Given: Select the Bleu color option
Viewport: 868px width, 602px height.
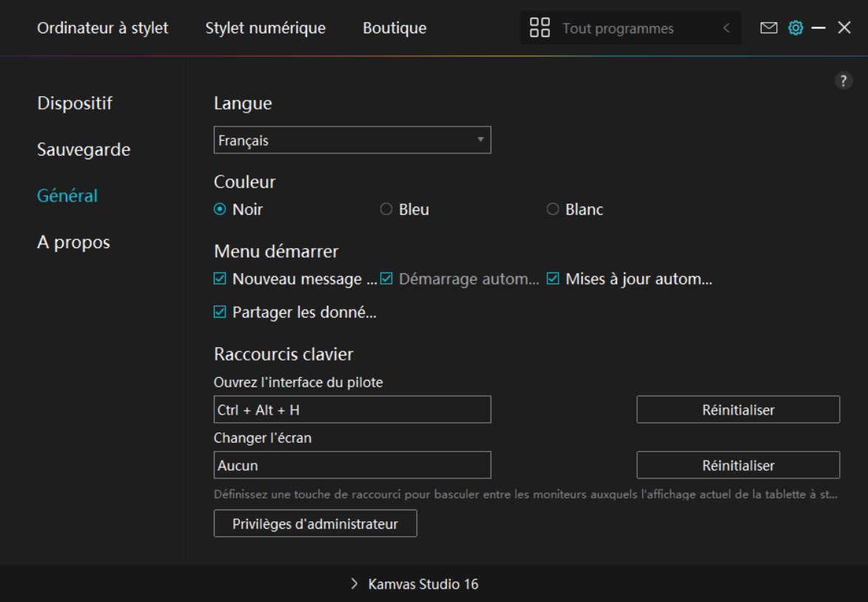Looking at the screenshot, I should (x=386, y=210).
